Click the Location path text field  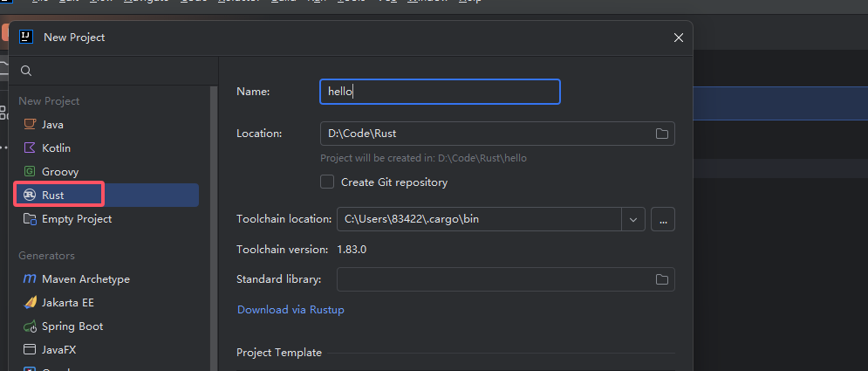484,134
